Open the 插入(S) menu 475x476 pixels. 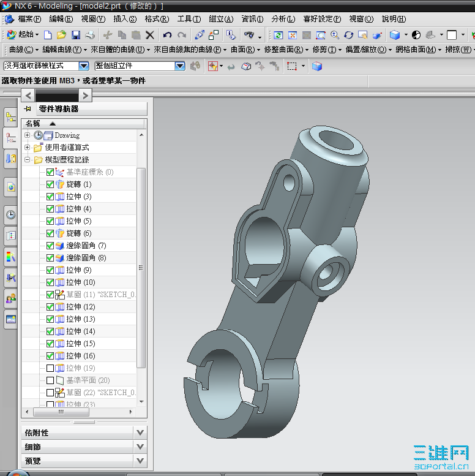tap(125, 19)
